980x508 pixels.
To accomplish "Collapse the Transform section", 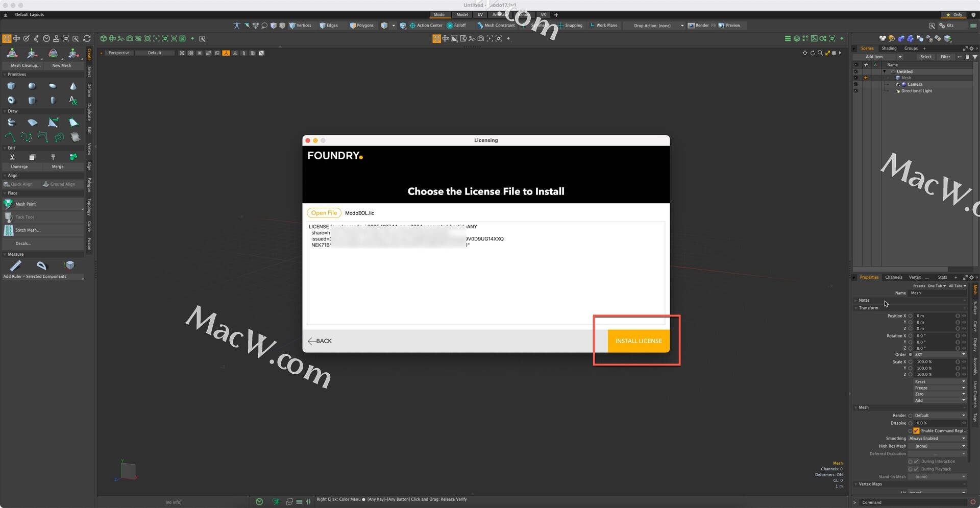I will coord(856,308).
